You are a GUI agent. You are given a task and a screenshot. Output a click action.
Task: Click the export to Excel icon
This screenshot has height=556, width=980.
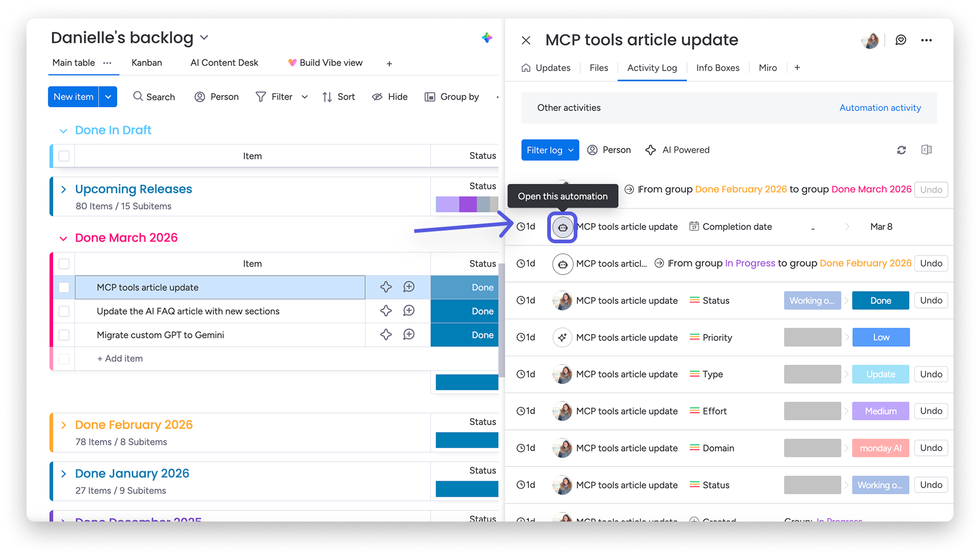pos(926,150)
